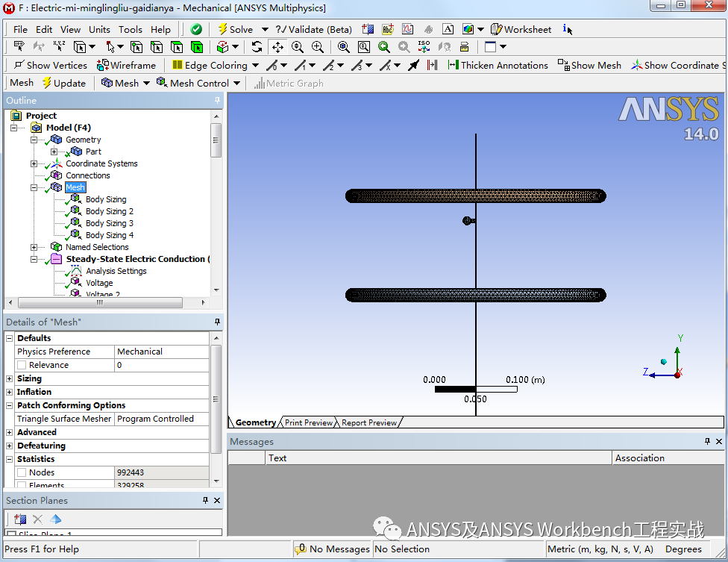Open the Help menu
Viewport: 728px width, 562px height.
coord(160,29)
